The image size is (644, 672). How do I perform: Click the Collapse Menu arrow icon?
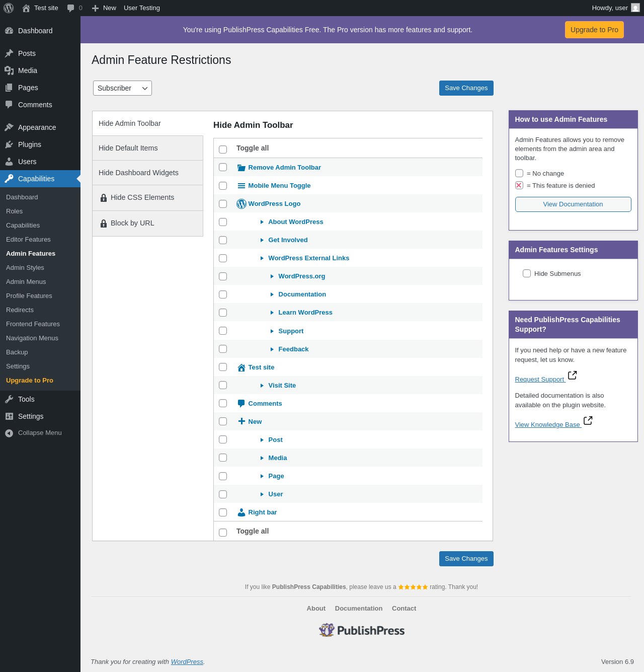[9, 433]
